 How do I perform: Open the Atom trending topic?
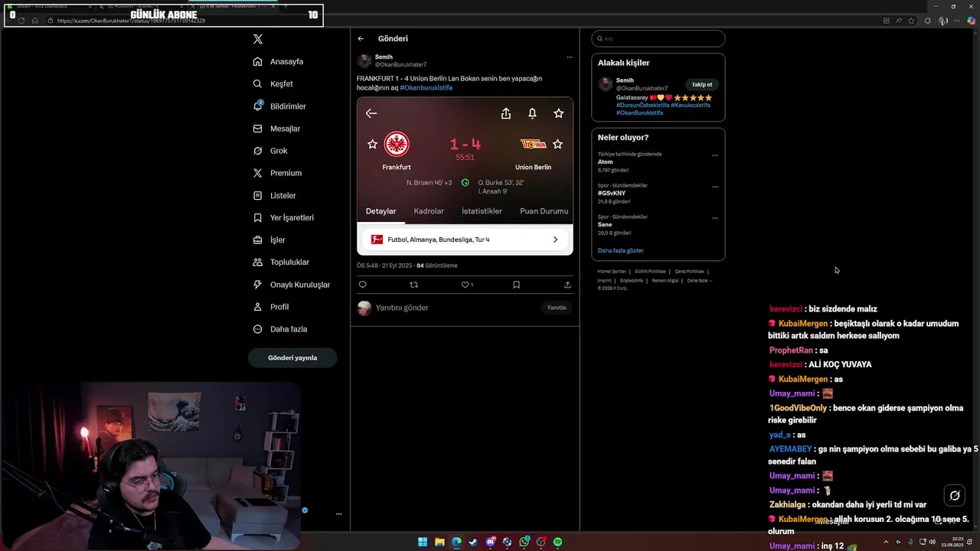pos(606,162)
